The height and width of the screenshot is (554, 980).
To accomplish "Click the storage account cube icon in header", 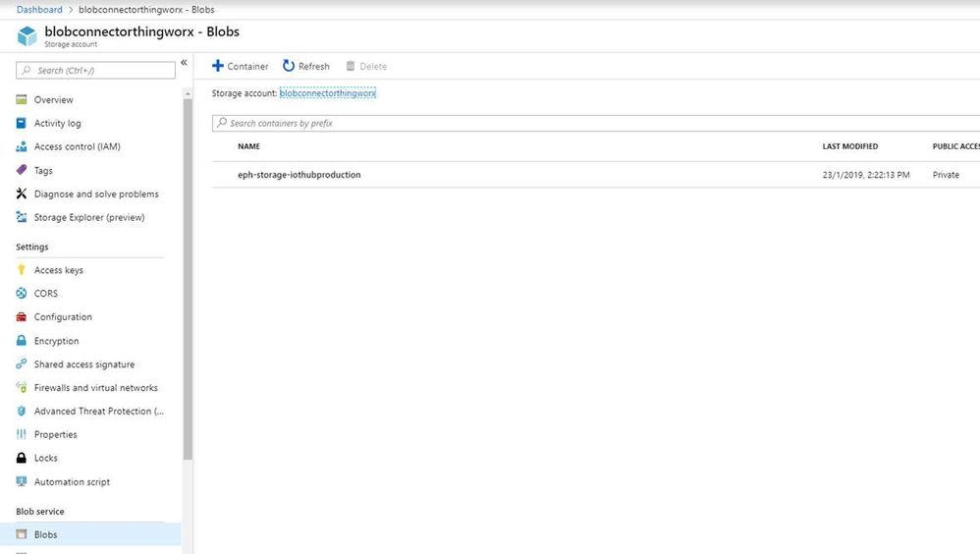I will pos(27,36).
